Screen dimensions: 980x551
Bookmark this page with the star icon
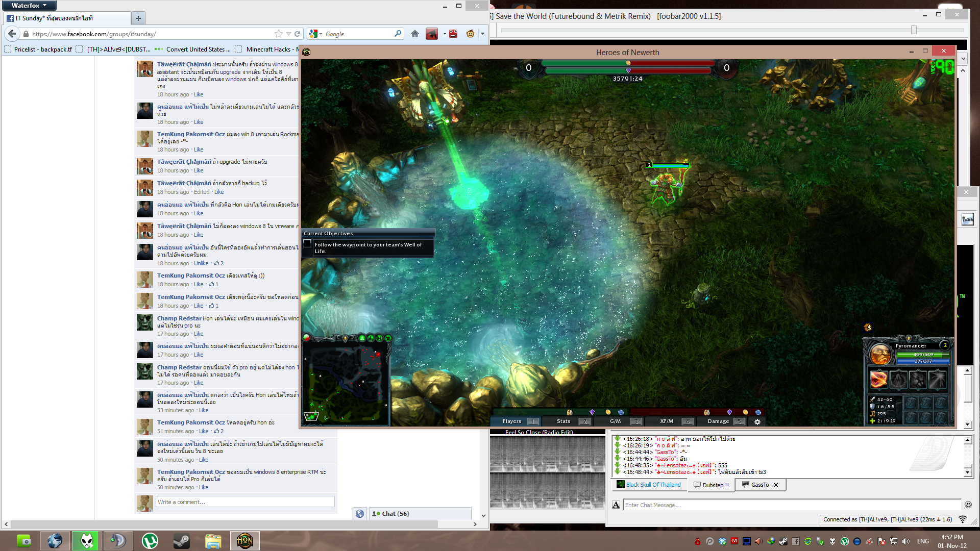(278, 34)
